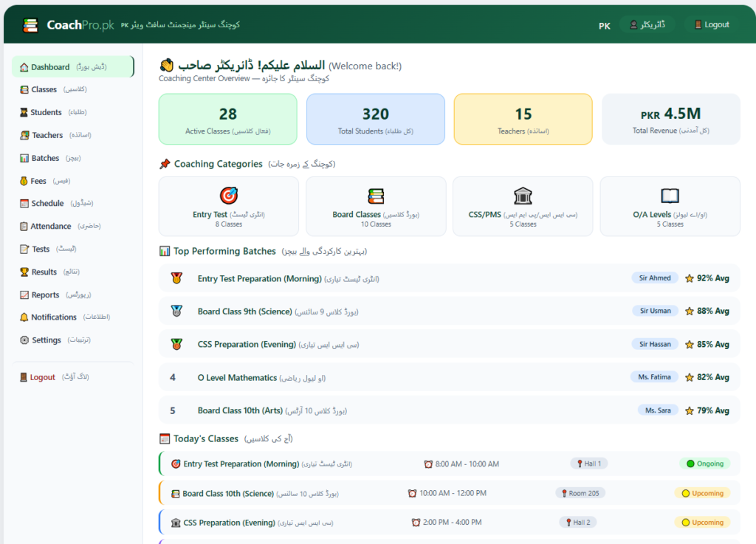Click the Reports chart icon in sidebar
The image size is (756, 544).
pos(24,295)
